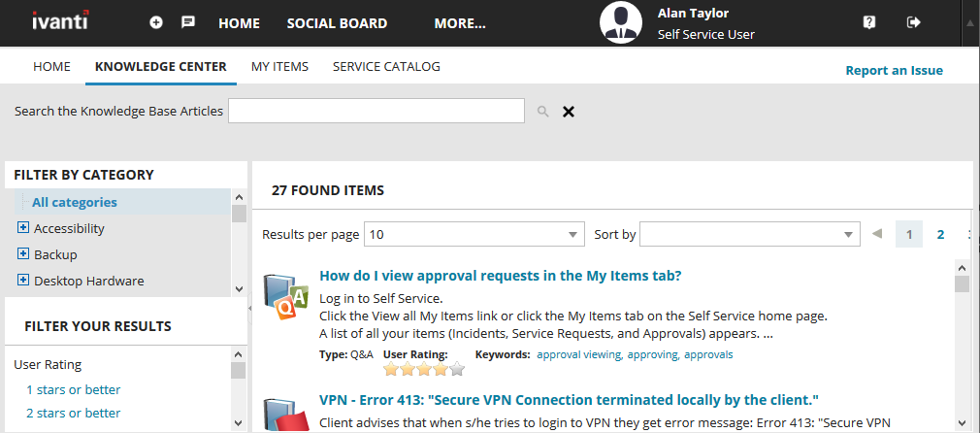Expand the Accessibility category

pyautogui.click(x=23, y=228)
